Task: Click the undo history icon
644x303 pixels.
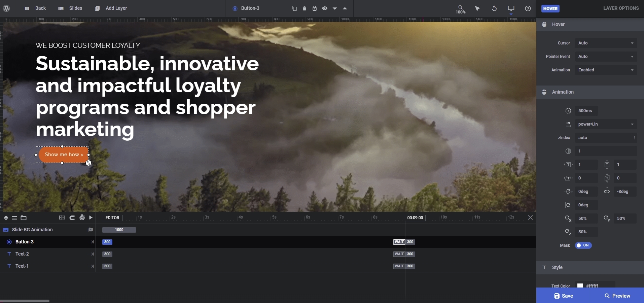Action: (494, 8)
